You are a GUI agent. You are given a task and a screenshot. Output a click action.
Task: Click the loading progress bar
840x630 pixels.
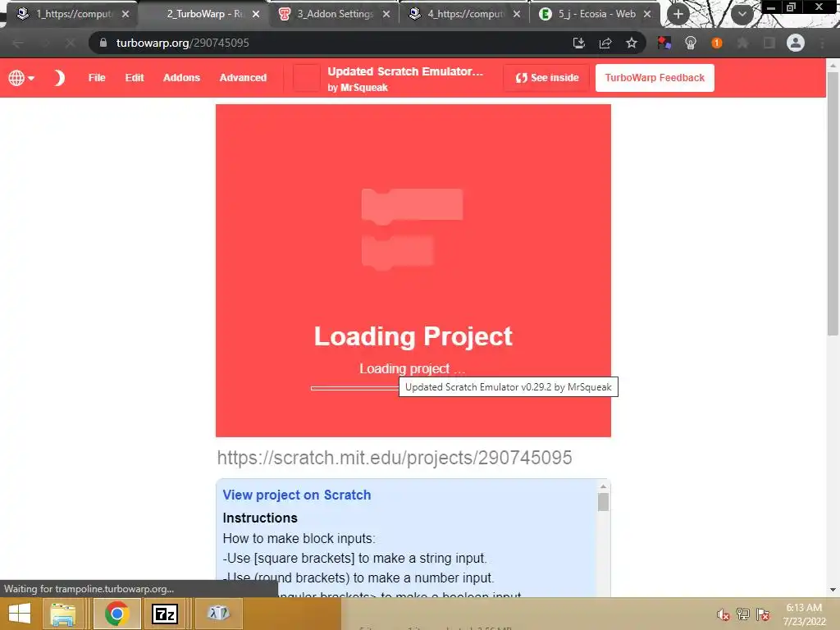(x=354, y=388)
